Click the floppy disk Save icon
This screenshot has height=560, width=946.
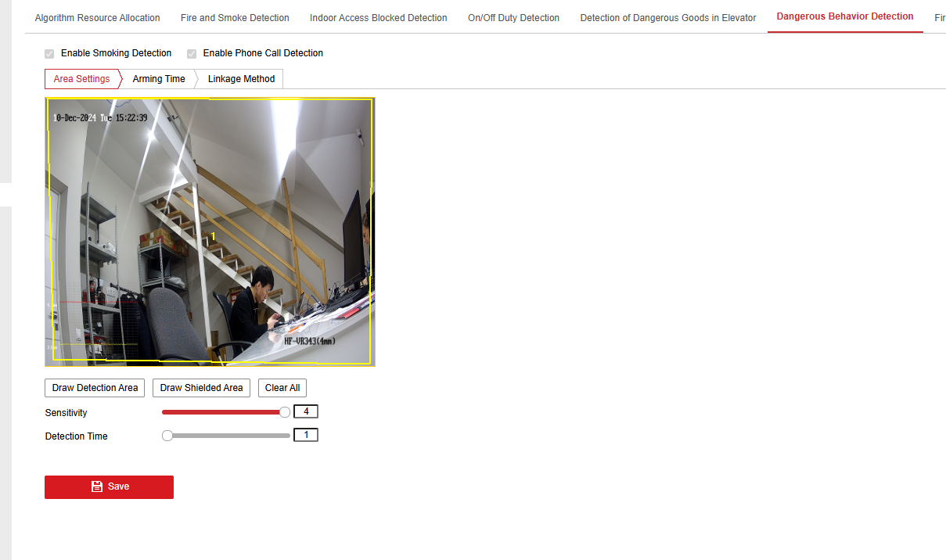tap(97, 486)
